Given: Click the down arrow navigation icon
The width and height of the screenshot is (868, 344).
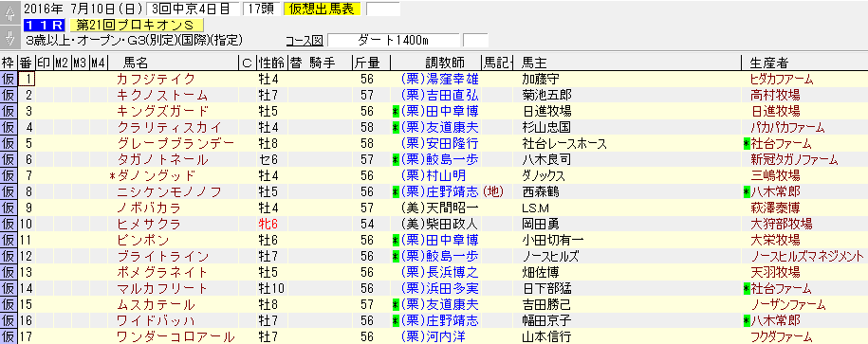Looking at the screenshot, I should pos(9,38).
